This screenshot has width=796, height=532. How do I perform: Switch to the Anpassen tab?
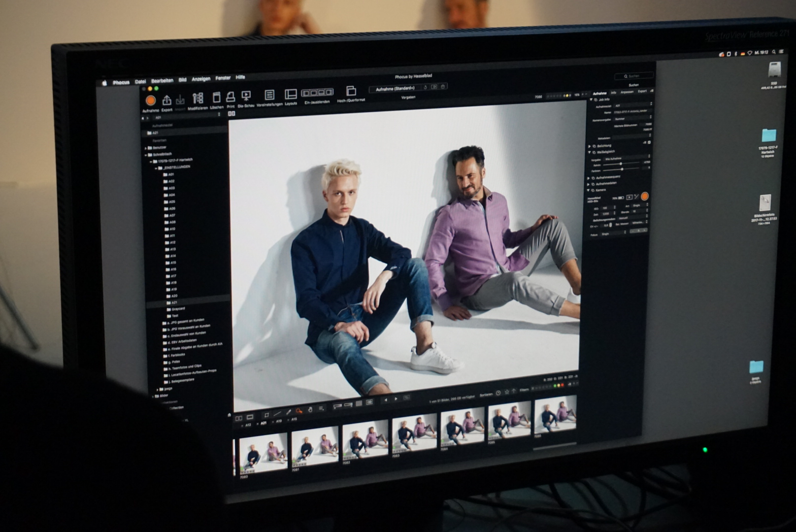tap(627, 92)
